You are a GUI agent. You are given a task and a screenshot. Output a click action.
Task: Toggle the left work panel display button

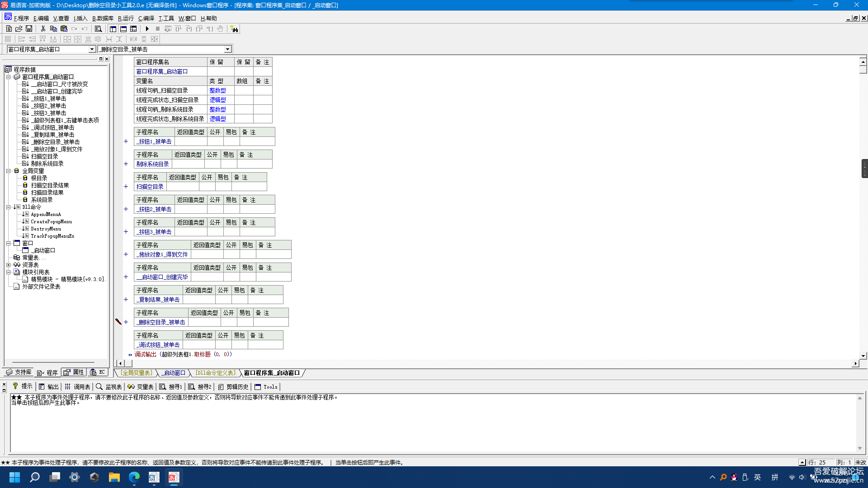pyautogui.click(x=113, y=29)
